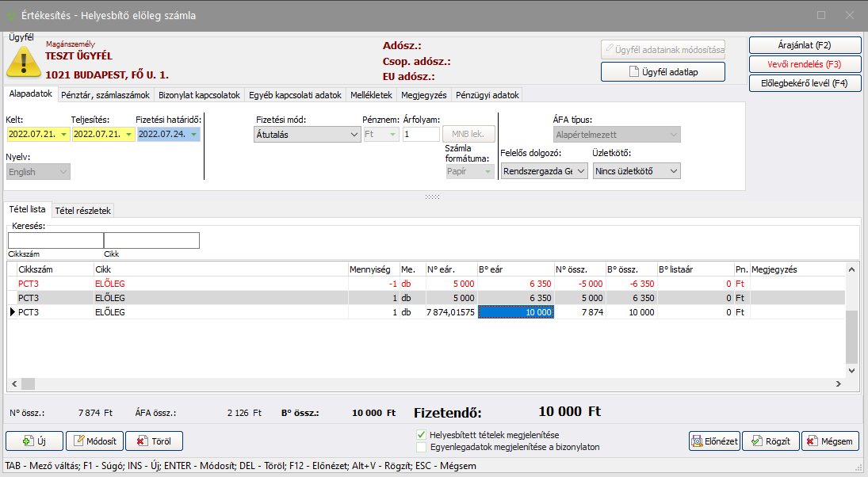The image size is (868, 477).
Task: Switch to Pénztár, számlaszámok tab
Action: (105, 95)
